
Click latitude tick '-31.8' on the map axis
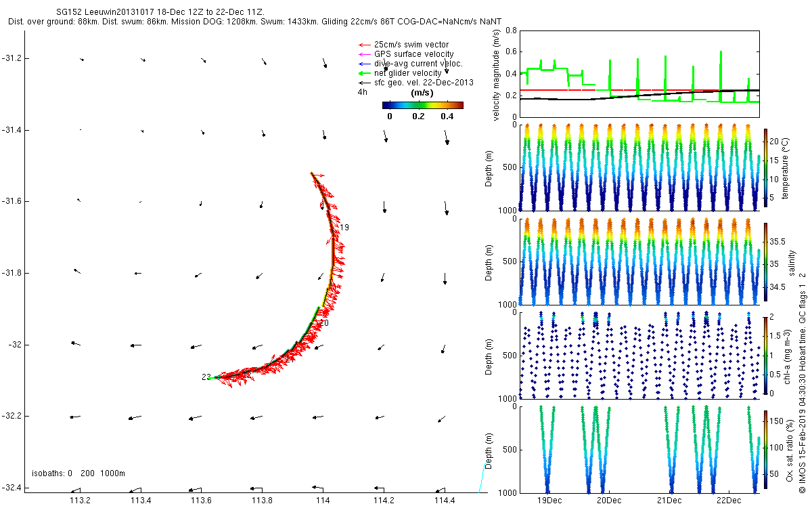[x=12, y=273]
